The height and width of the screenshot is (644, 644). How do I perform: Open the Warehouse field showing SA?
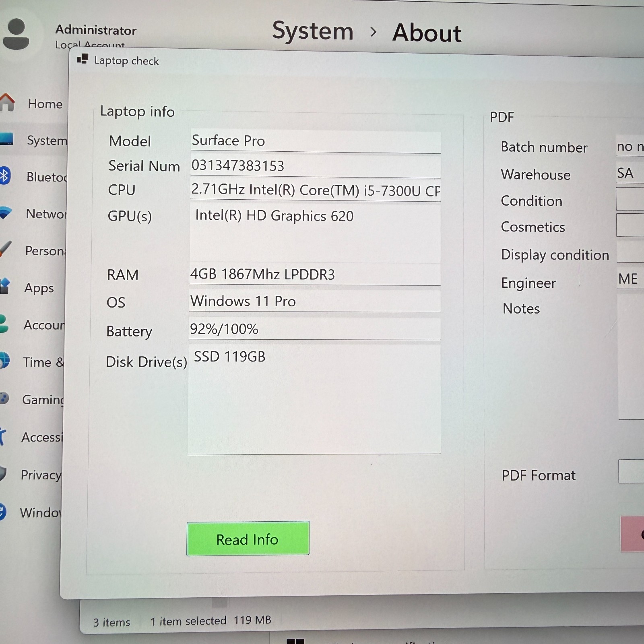630,173
